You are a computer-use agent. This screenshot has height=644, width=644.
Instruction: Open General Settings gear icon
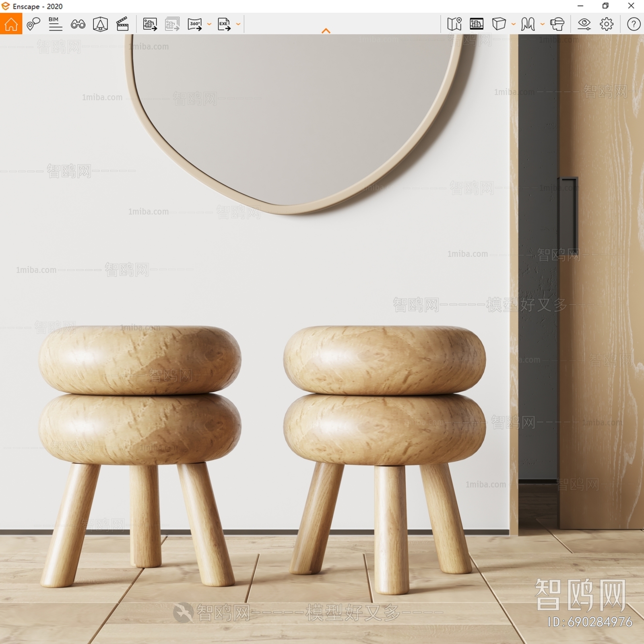[x=607, y=24]
